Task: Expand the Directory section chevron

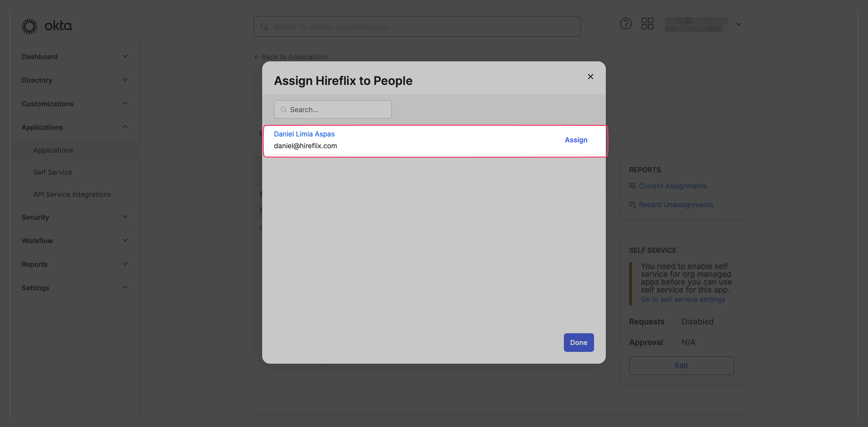Action: tap(125, 80)
